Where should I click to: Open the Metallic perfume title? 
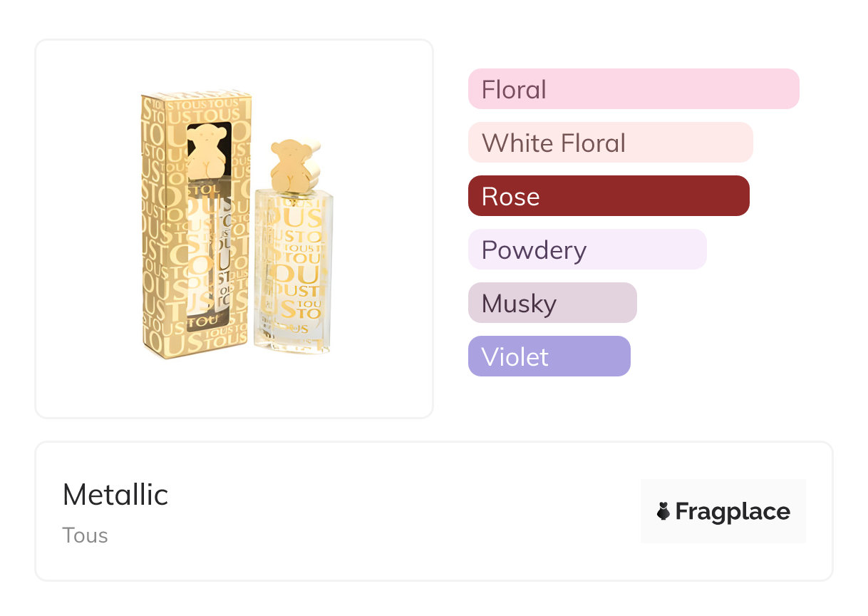pyautogui.click(x=115, y=495)
